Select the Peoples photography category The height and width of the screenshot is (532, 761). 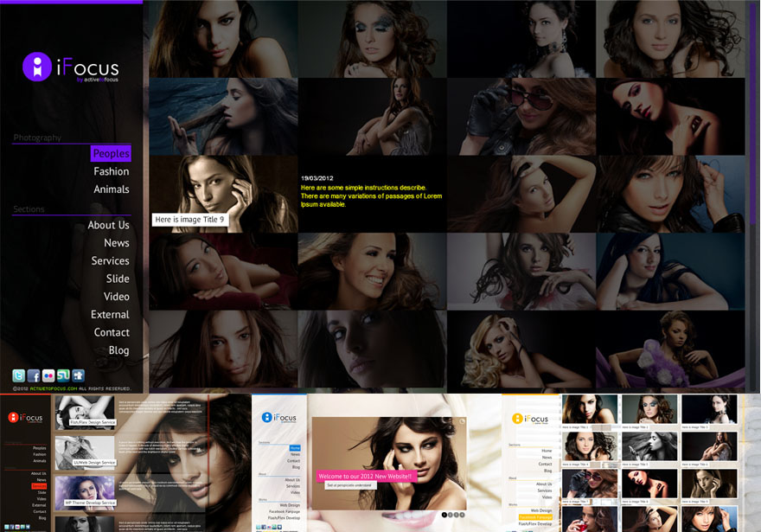coord(111,153)
